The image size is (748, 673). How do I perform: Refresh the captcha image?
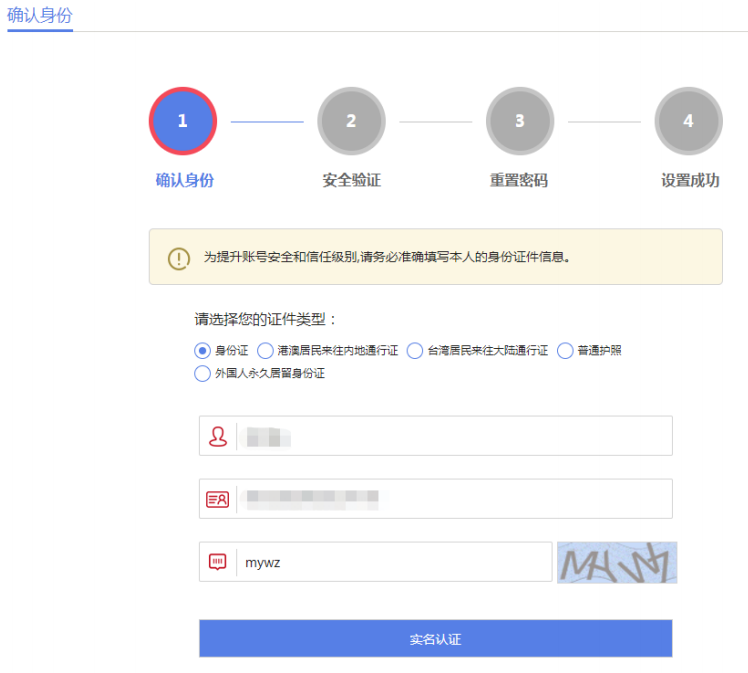tap(616, 562)
